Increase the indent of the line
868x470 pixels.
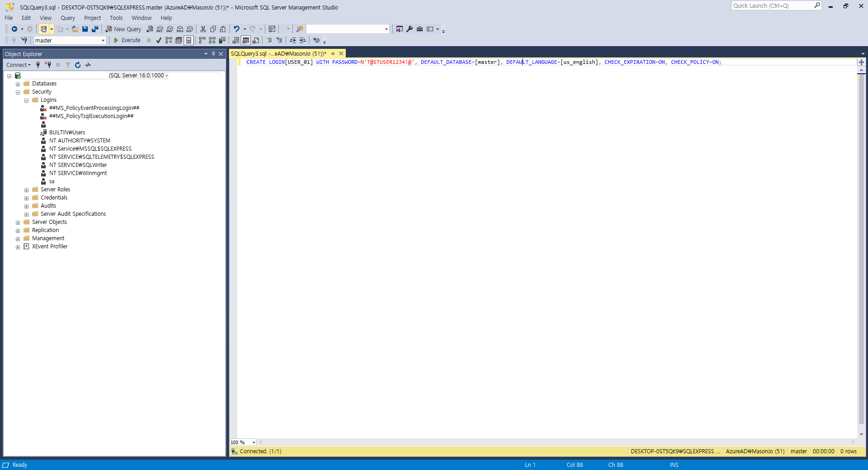303,40
